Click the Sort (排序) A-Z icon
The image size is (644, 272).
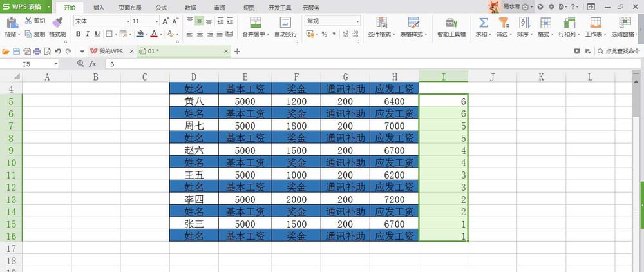click(x=524, y=23)
